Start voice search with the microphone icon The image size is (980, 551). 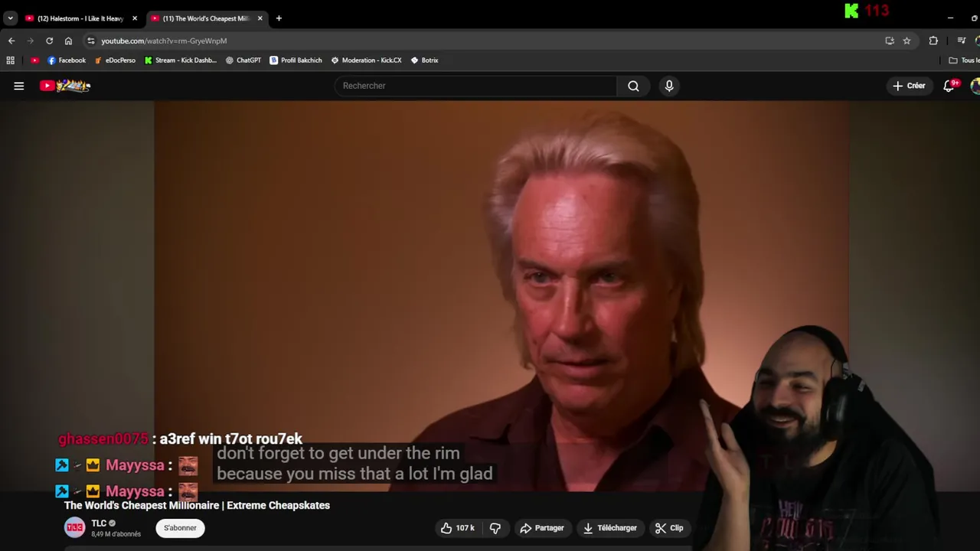coord(669,86)
